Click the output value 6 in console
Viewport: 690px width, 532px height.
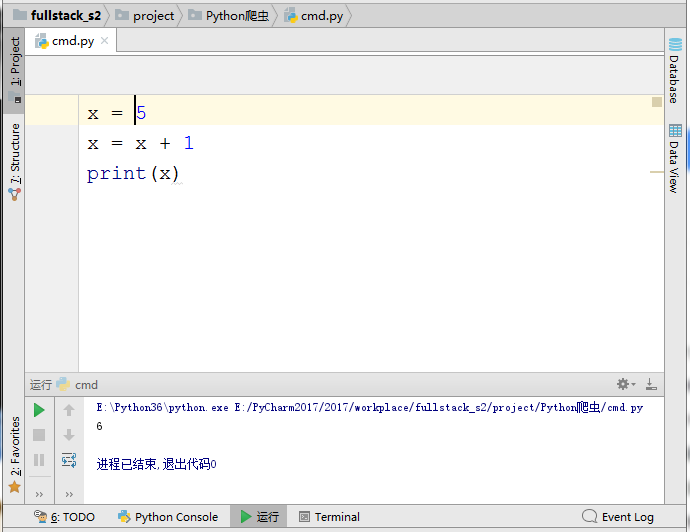click(99, 426)
